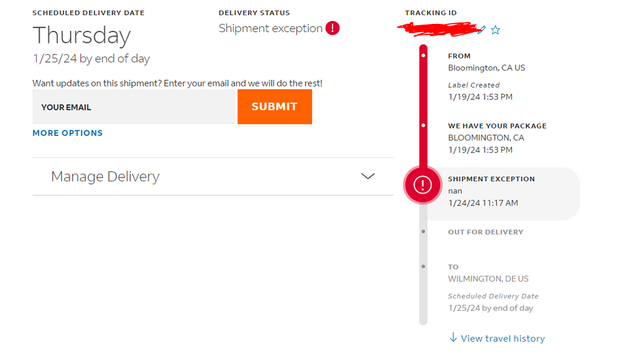Select the We Have Your Package timeline dot
Image resolution: width=644 pixels, height=357 pixels.
(x=423, y=125)
